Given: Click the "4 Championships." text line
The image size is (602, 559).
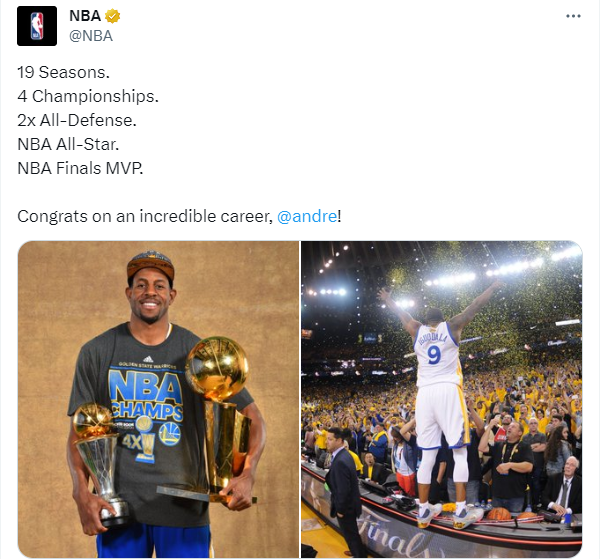Looking at the screenshot, I should (x=88, y=96).
